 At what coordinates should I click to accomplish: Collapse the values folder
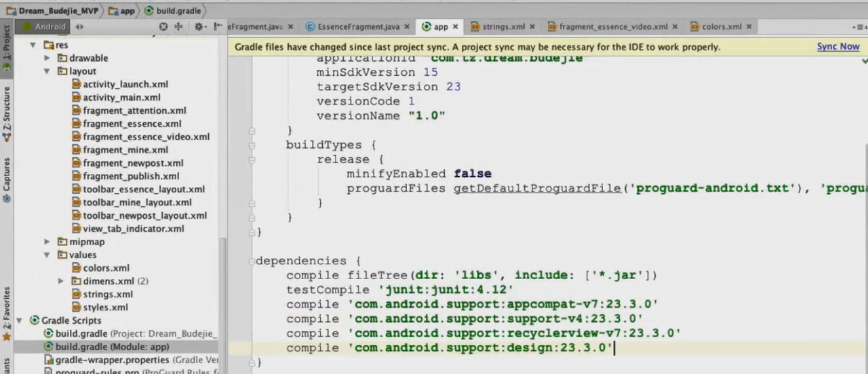[47, 255]
